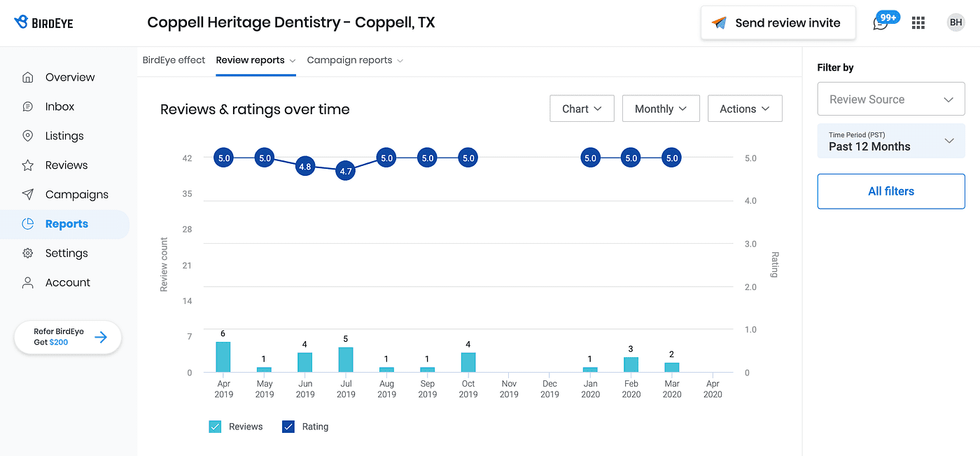Click the arrow in Refer BirdEye card
980x456 pixels.
pyautogui.click(x=101, y=337)
